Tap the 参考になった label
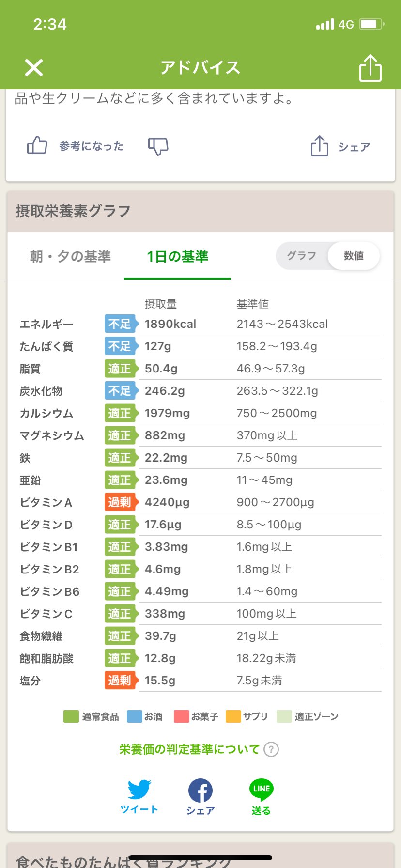 pyautogui.click(x=92, y=146)
